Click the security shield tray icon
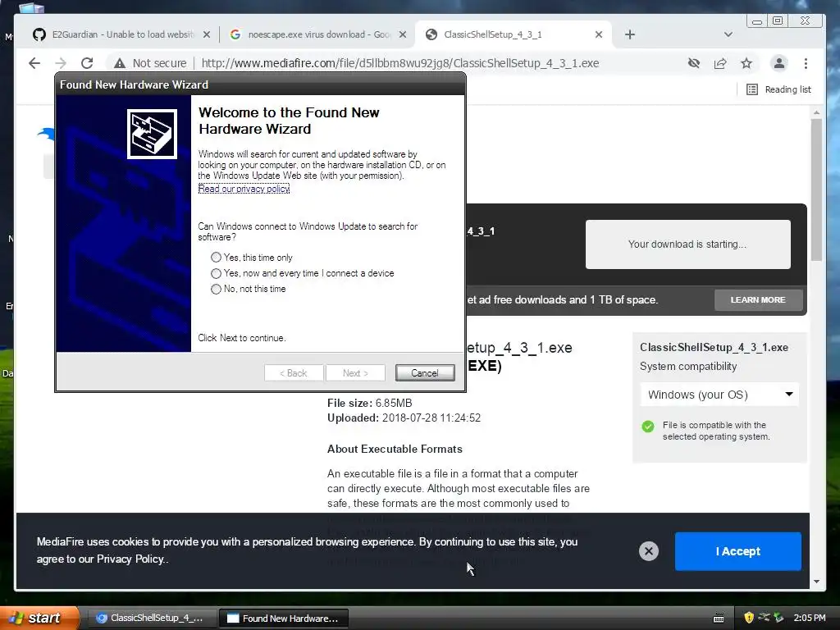Image resolution: width=840 pixels, height=630 pixels. 749,618
